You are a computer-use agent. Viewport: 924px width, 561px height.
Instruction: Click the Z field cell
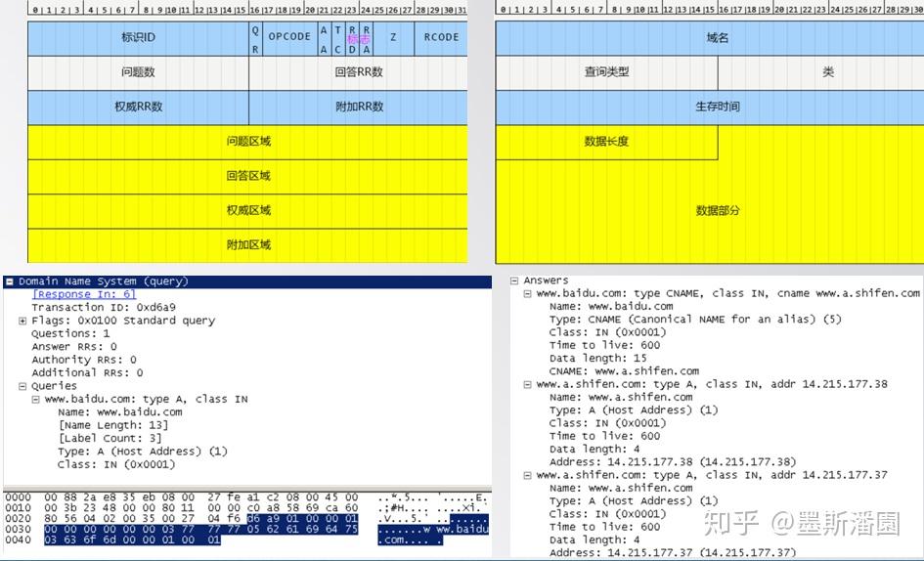point(394,38)
